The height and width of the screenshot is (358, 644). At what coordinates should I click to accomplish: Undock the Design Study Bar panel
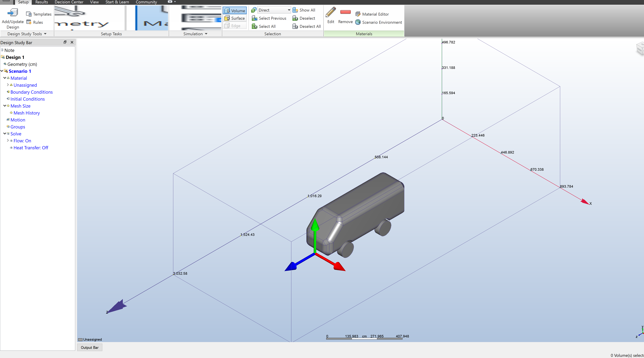[65, 42]
